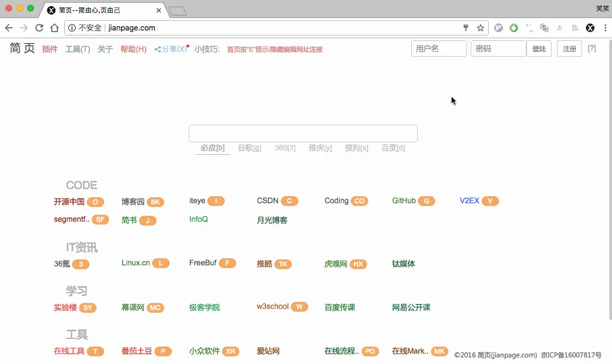Viewport: 612px width, 364px height.
Task: Click the black X jianpage extension icon
Action: (x=590, y=28)
